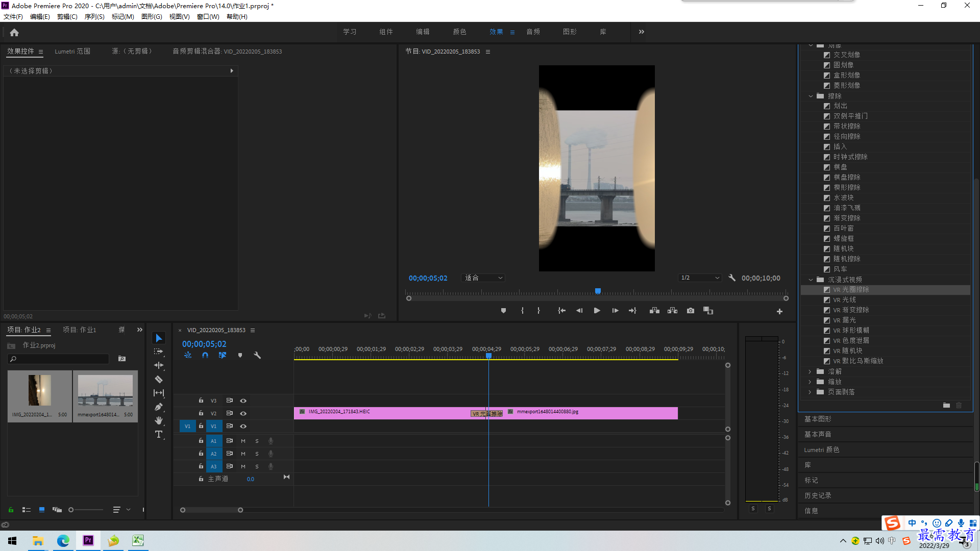Screen dimensions: 980x551
Task: Toggle linked selection in timeline
Action: [x=223, y=355]
